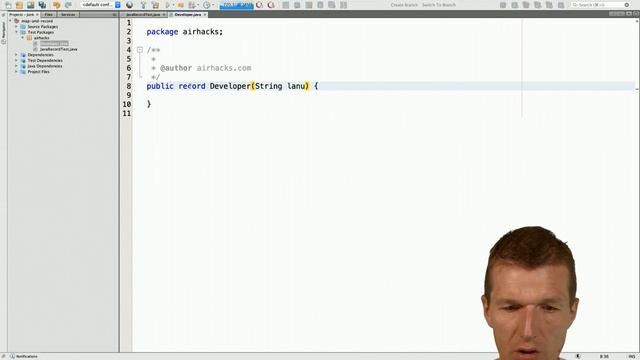Expand the Java Dependencies node
640x360 pixels.
click(16, 66)
